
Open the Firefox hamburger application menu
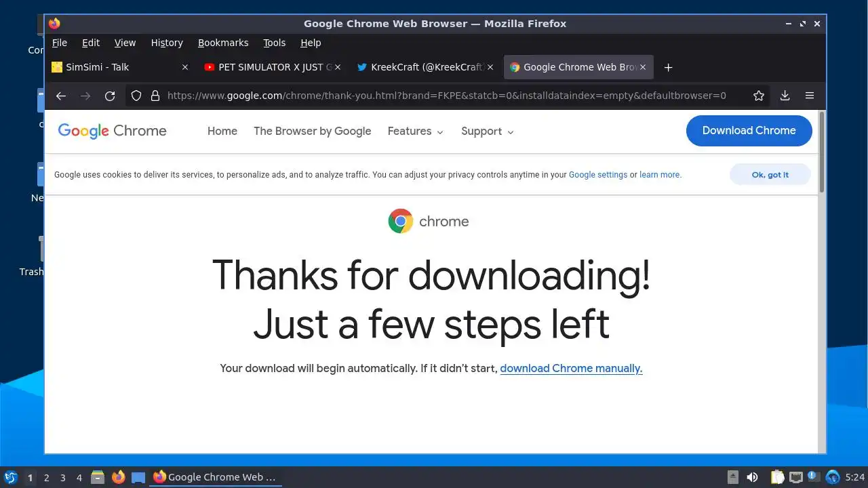coord(810,96)
